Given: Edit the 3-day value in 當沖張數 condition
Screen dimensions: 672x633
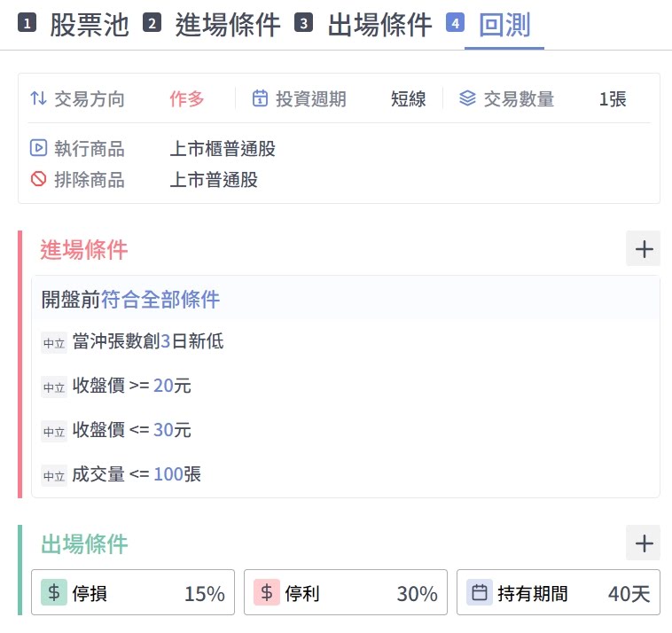Looking at the screenshot, I should tap(165, 341).
